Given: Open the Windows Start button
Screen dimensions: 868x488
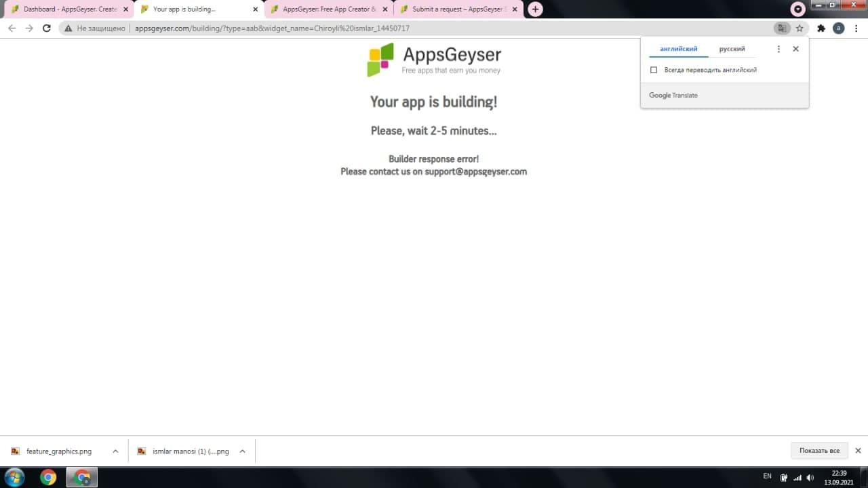Looking at the screenshot, I should click(x=14, y=477).
